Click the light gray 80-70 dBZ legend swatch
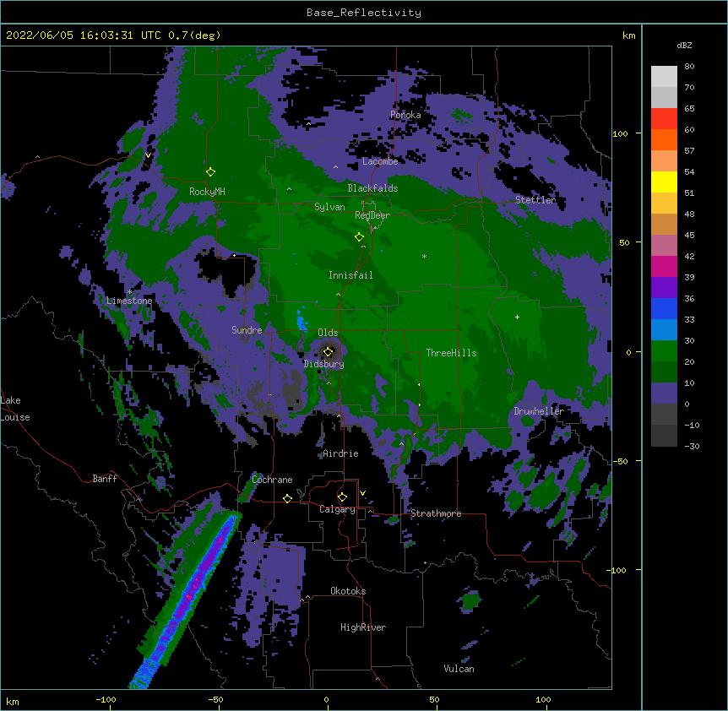 tap(664, 77)
